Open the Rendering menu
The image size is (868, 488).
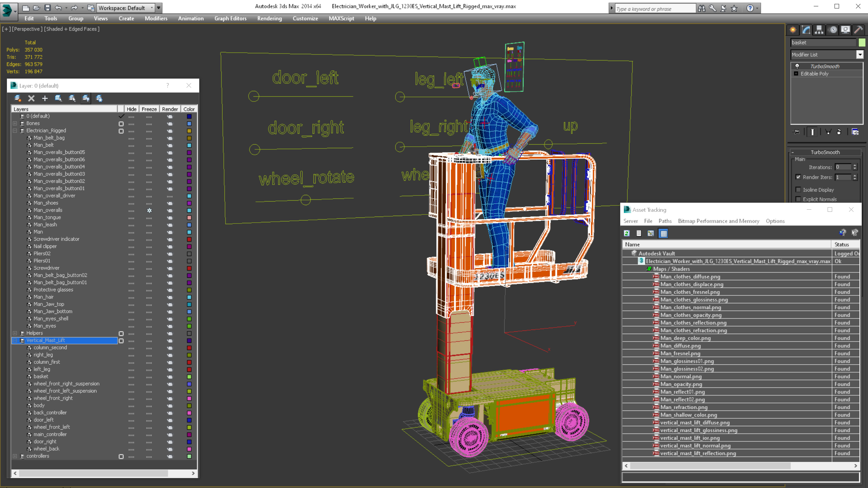click(x=269, y=18)
